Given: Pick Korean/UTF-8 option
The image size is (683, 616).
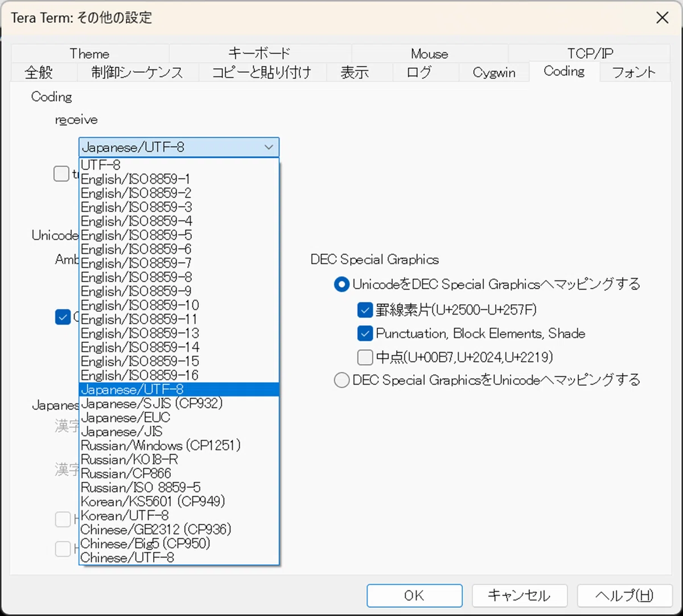Looking at the screenshot, I should (179, 515).
